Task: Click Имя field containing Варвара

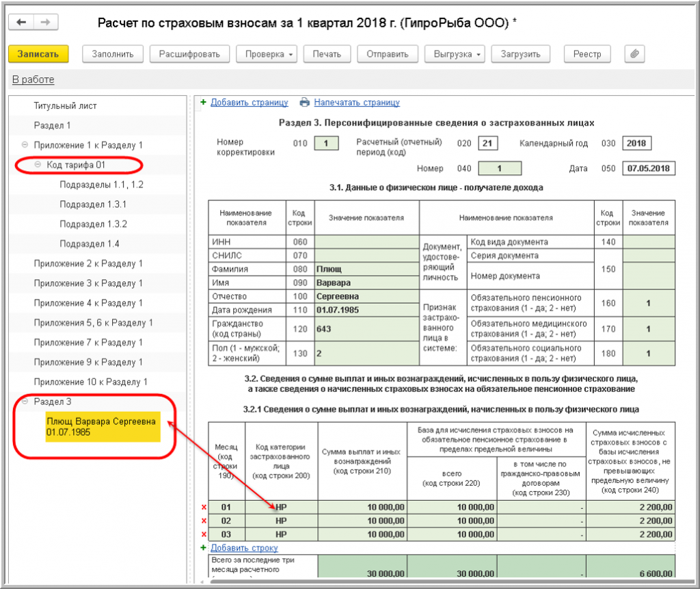Action: [367, 283]
